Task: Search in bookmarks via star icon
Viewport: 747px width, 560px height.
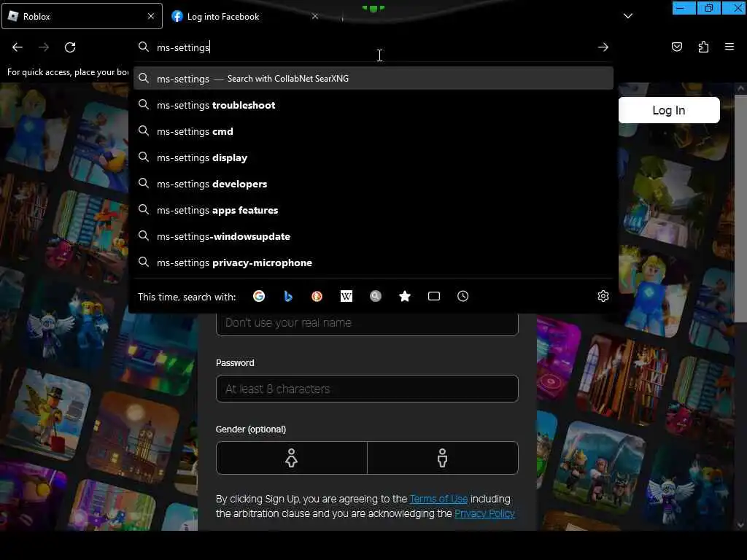Action: 405,296
